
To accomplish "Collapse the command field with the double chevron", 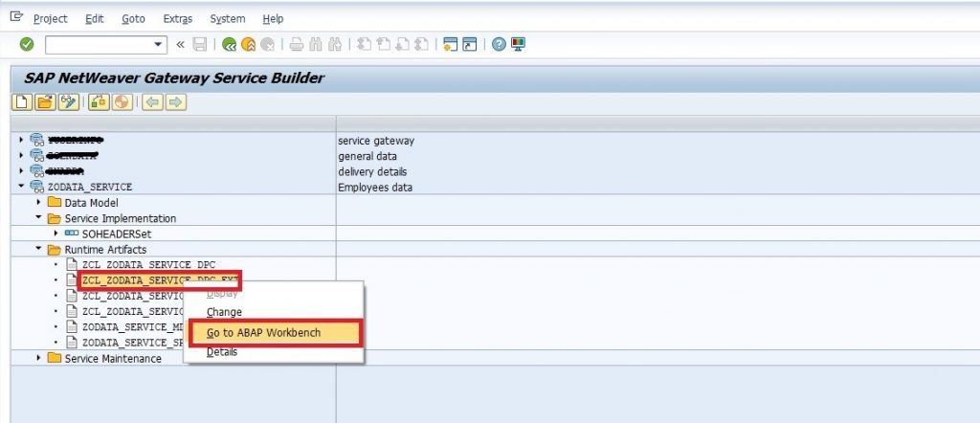I will pyautogui.click(x=181, y=44).
